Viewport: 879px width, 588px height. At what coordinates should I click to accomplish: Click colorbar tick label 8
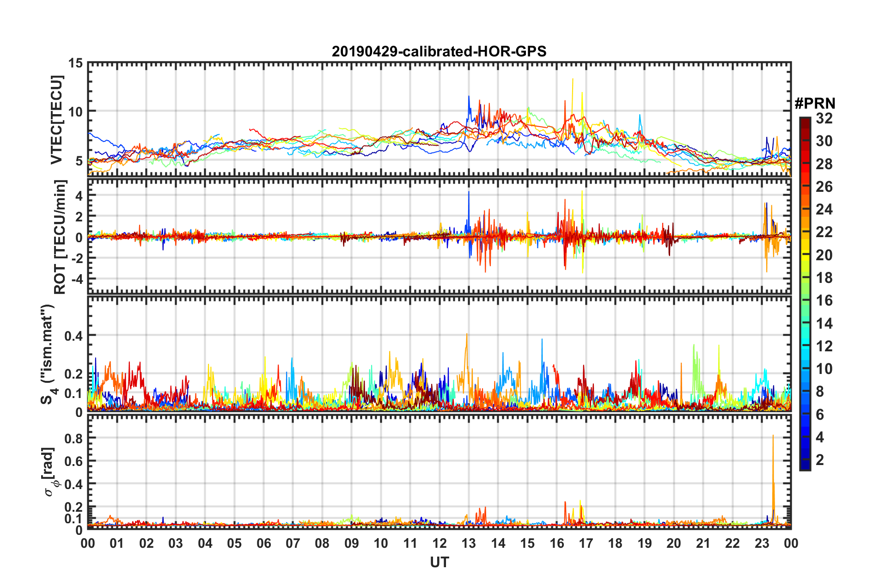(820, 392)
